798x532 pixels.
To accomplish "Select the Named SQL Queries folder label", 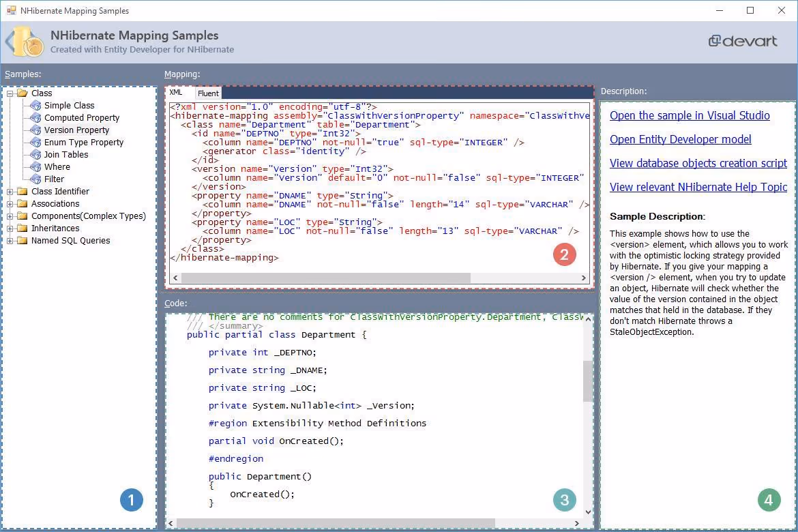I will click(70, 240).
